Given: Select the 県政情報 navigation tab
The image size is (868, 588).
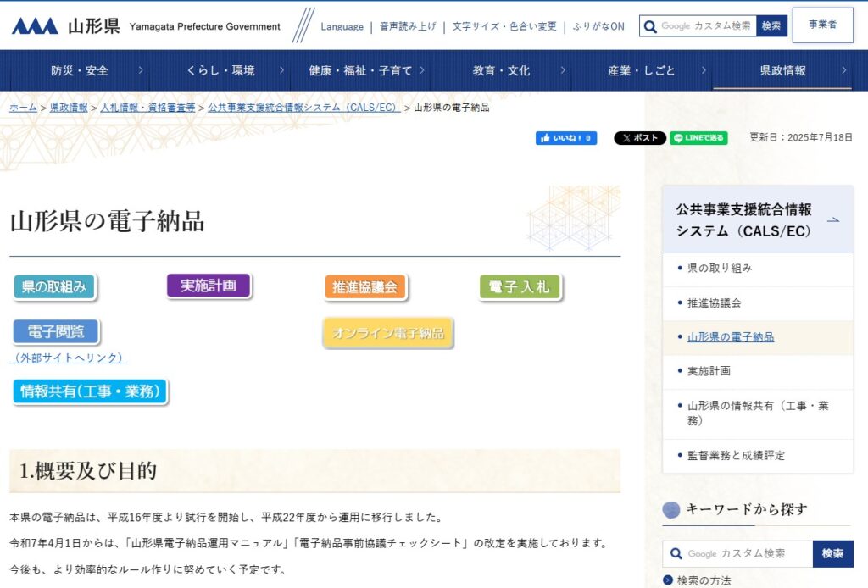Looking at the screenshot, I should [782, 70].
